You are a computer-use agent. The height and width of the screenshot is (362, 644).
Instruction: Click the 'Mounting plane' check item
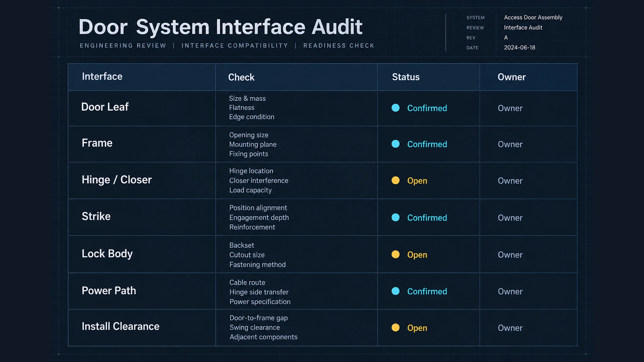click(253, 145)
